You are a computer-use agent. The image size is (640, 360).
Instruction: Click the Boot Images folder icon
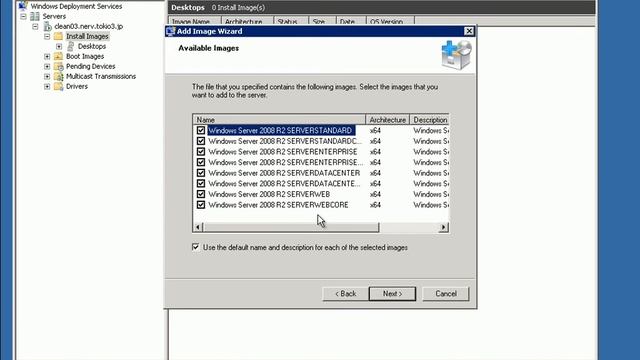[58, 56]
